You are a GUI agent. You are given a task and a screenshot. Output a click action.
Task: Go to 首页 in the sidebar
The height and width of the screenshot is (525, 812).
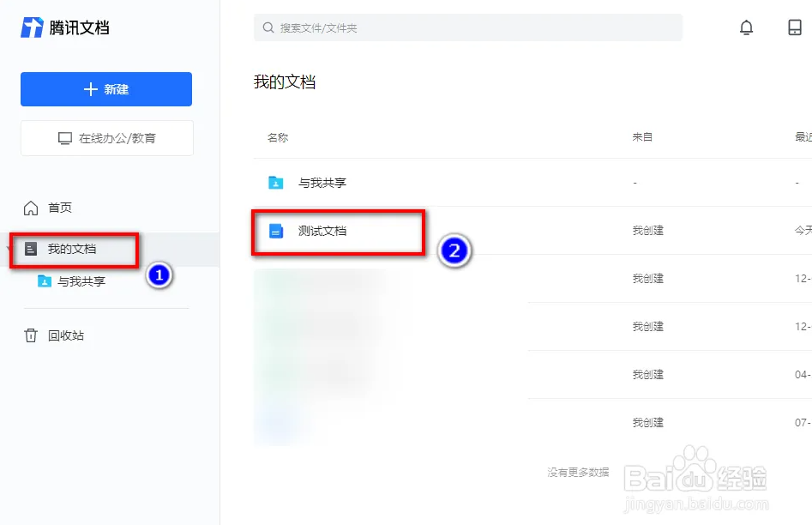pos(59,208)
